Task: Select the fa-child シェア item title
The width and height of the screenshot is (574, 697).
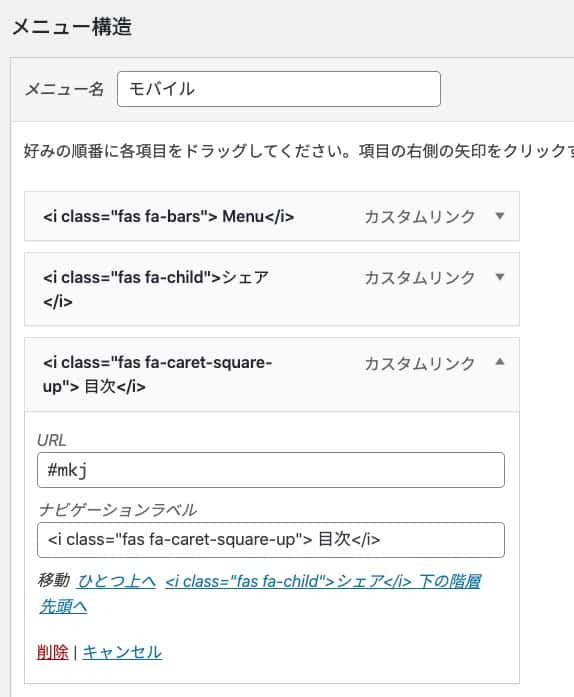Action: 156,289
